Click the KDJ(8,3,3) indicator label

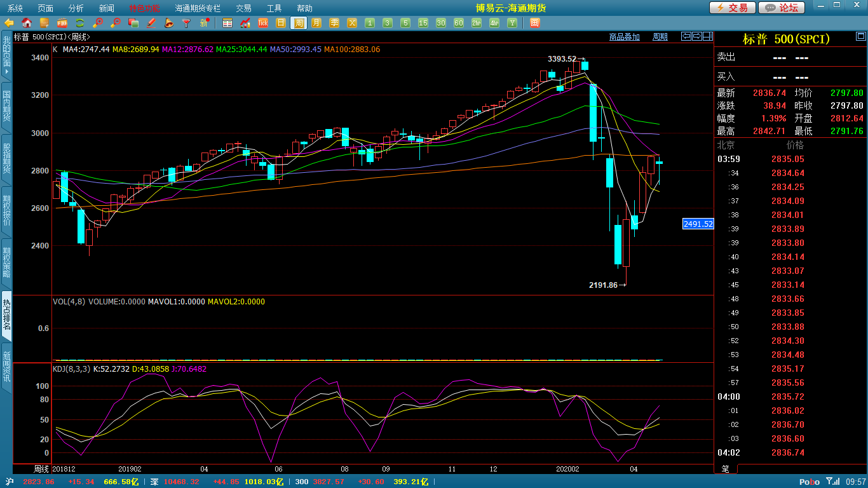click(x=71, y=369)
